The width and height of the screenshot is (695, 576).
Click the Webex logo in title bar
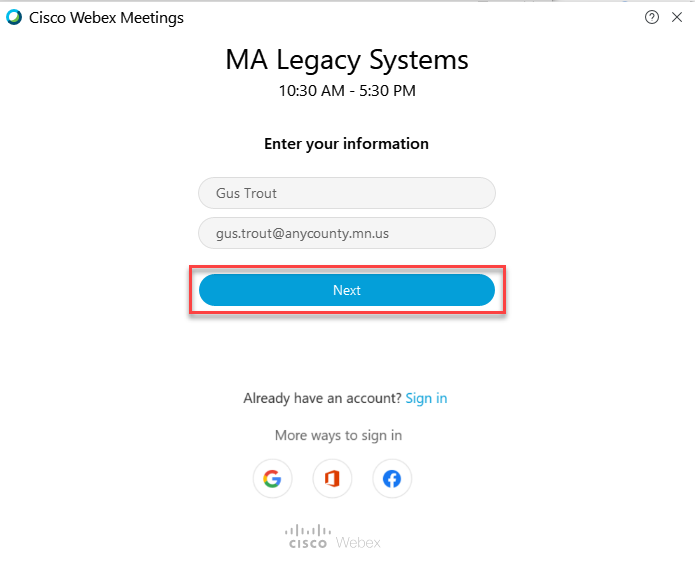click(x=14, y=17)
